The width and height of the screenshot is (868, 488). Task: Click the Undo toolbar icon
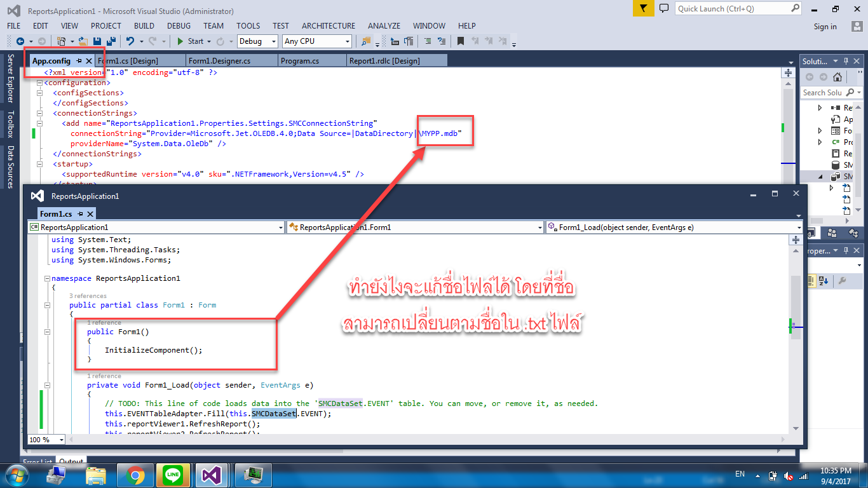click(x=130, y=41)
